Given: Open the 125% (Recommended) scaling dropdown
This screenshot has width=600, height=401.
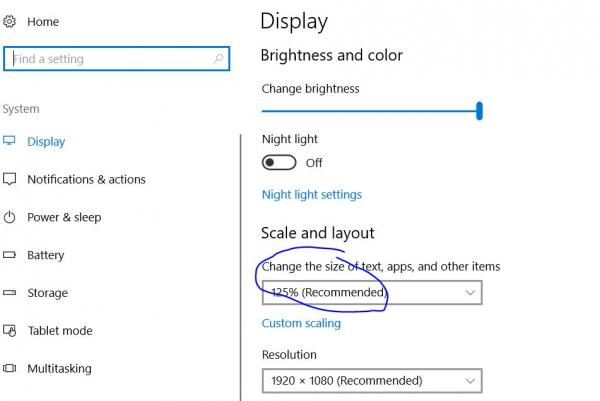Looking at the screenshot, I should 372,293.
